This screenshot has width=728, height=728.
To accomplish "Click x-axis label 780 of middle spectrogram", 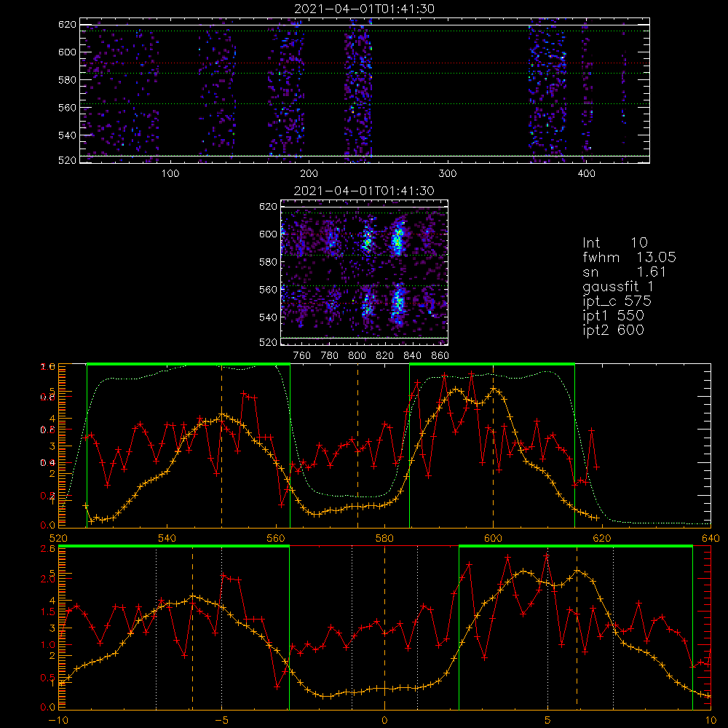I will [330, 356].
